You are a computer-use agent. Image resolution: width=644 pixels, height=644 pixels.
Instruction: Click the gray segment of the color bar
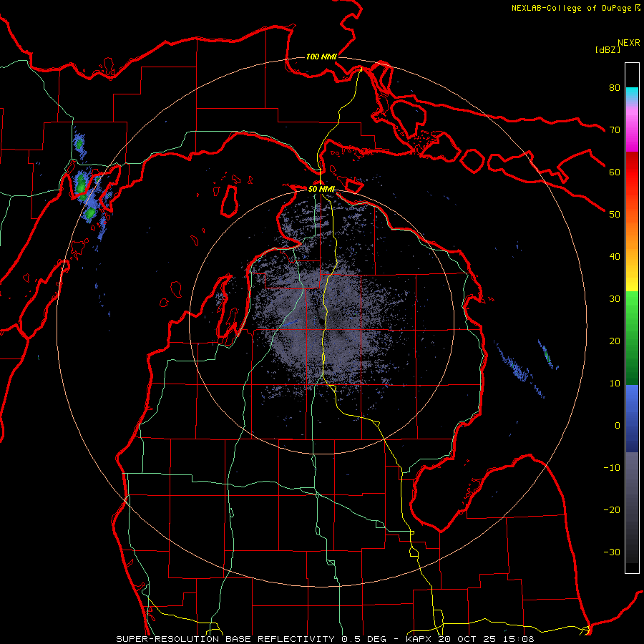[632, 507]
